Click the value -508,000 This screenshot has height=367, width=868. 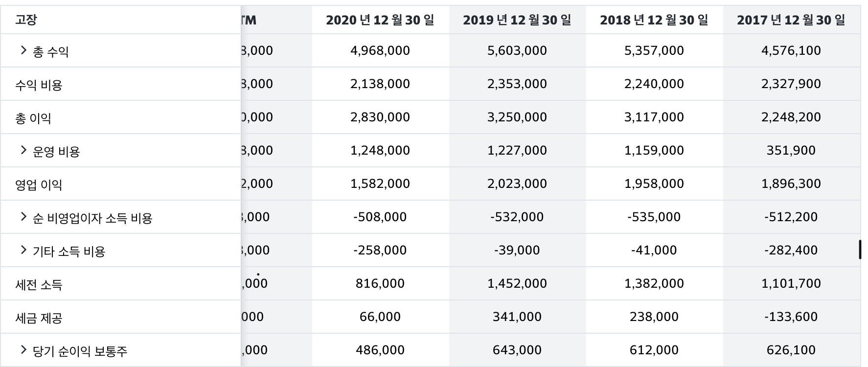380,217
